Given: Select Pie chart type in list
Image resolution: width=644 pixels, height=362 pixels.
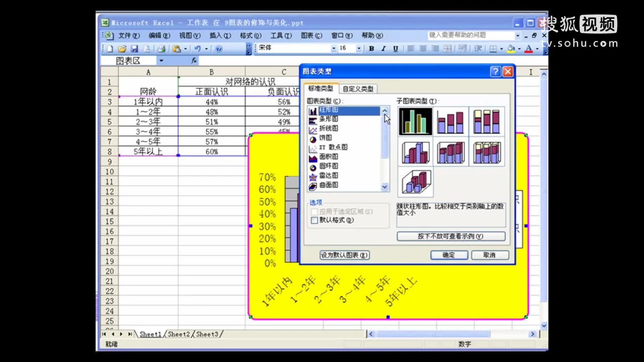Looking at the screenshot, I should [x=325, y=138].
